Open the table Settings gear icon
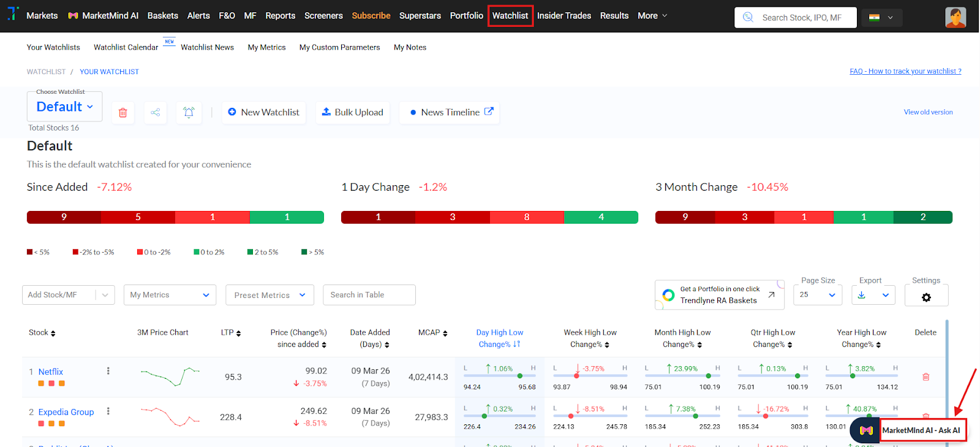This screenshot has height=447, width=980. point(926,297)
